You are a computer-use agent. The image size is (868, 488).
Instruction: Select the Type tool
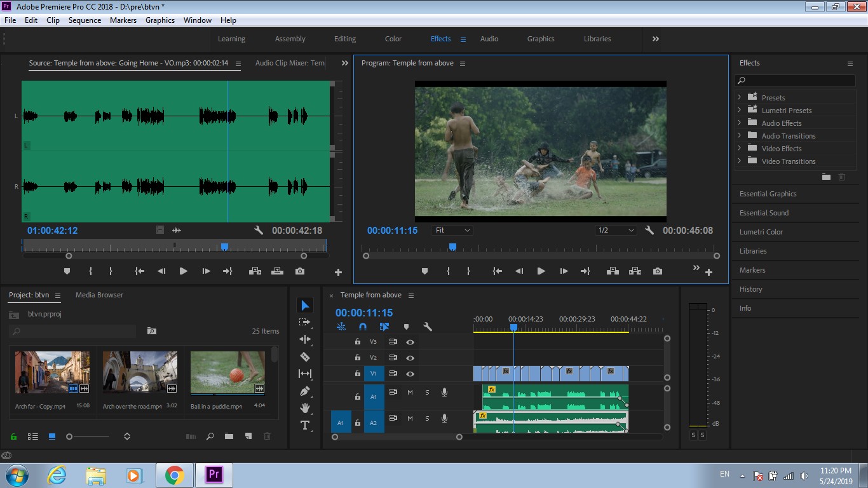305,425
